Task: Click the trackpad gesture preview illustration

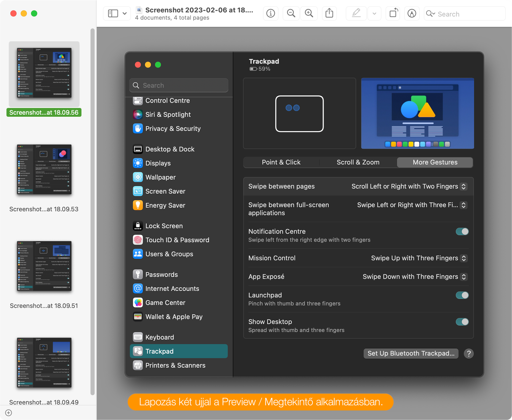Action: click(x=299, y=113)
